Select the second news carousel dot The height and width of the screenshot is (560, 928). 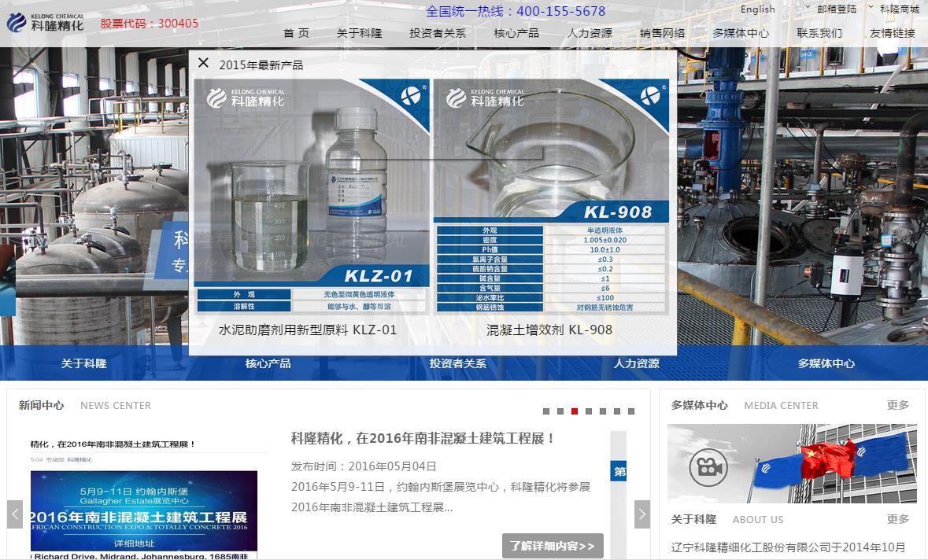[x=560, y=411]
